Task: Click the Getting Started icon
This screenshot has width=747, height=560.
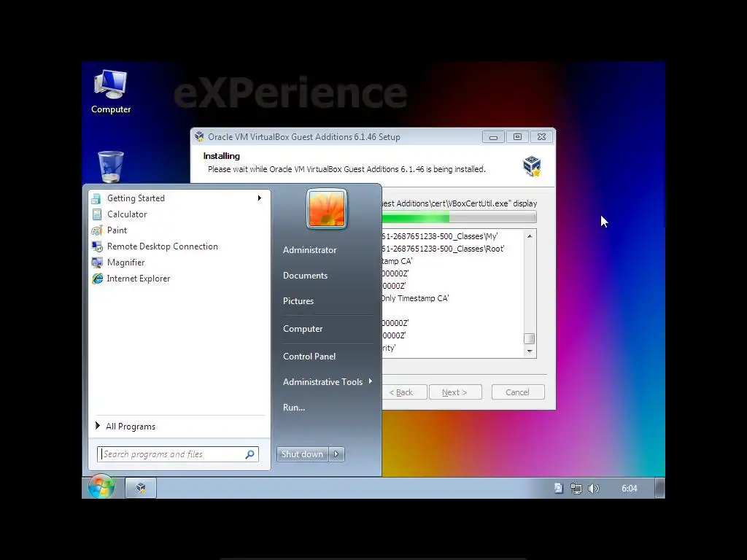Action: [97, 198]
